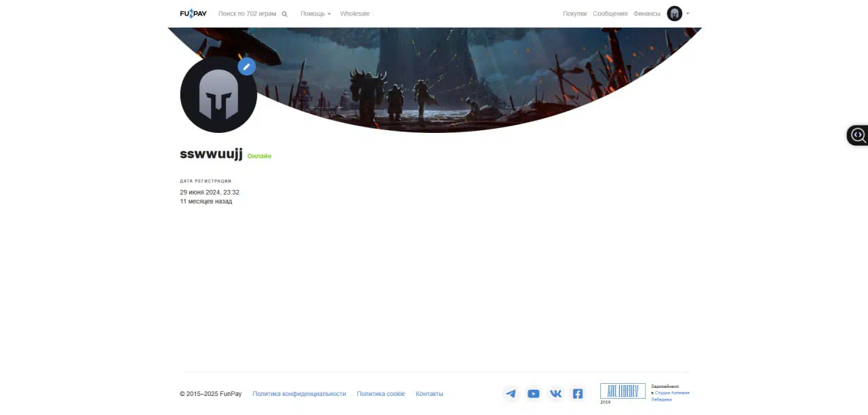
Task: Click the Онлайн status text
Action: tap(259, 156)
